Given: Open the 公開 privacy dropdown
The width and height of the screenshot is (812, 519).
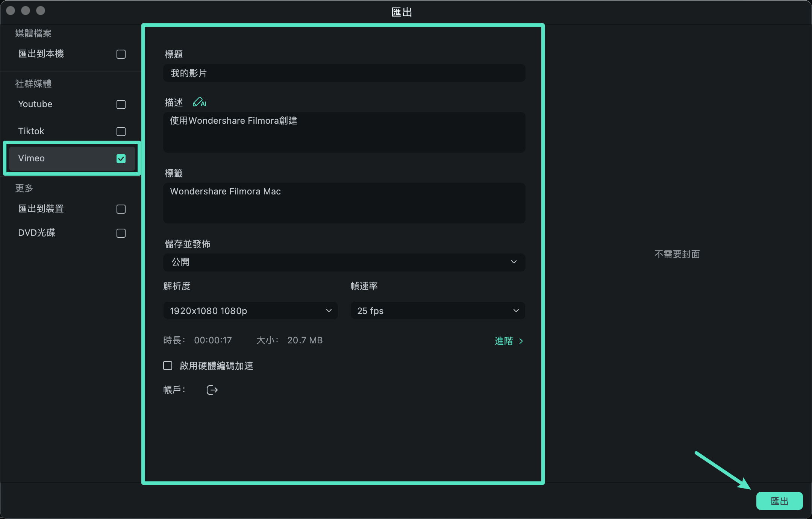Looking at the screenshot, I should pos(344,262).
